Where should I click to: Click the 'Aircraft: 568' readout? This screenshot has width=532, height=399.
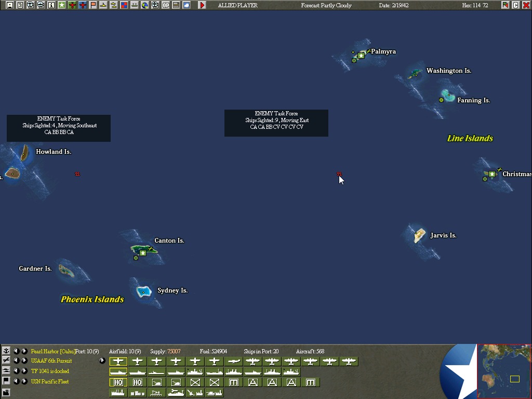(x=310, y=351)
